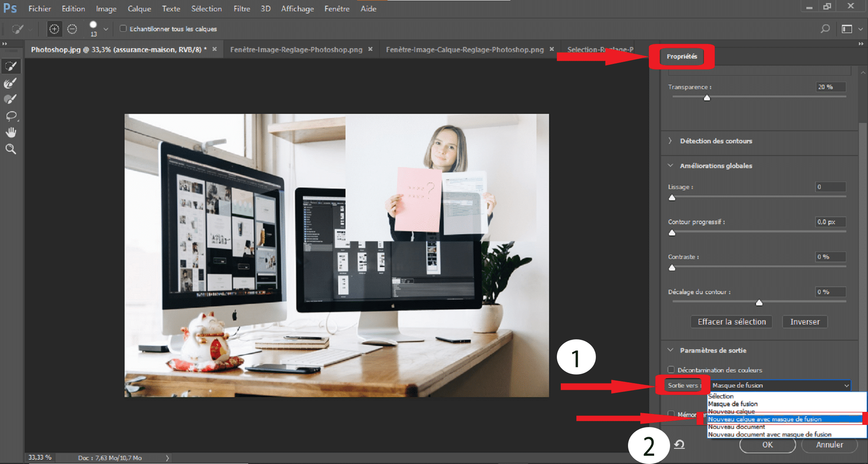
Task: Click the Effacer la sélection button
Action: (732, 322)
